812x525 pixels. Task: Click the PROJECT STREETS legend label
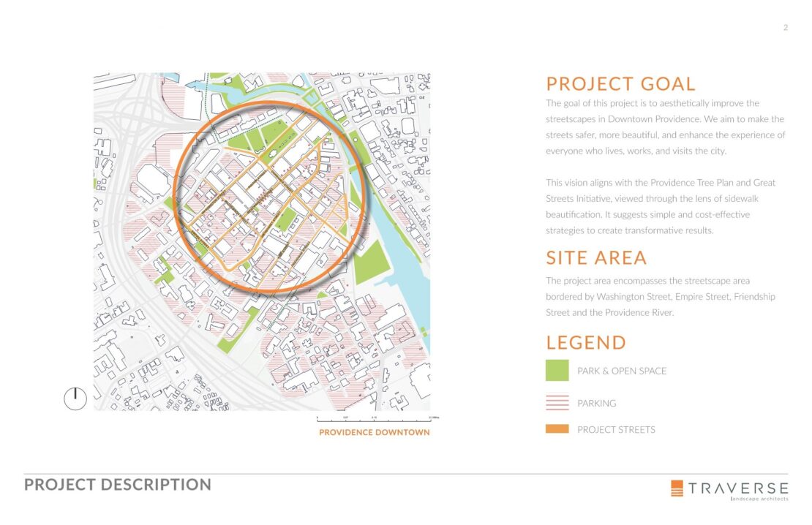[616, 430]
